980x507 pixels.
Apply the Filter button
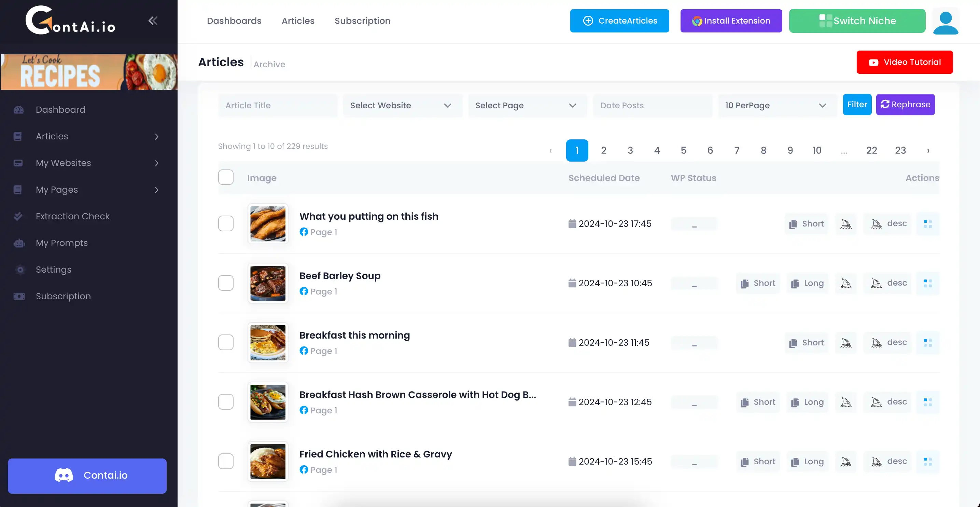[x=857, y=104]
